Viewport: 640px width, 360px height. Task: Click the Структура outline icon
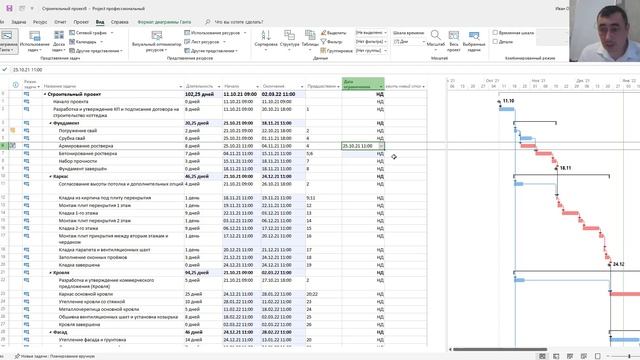coord(289,36)
